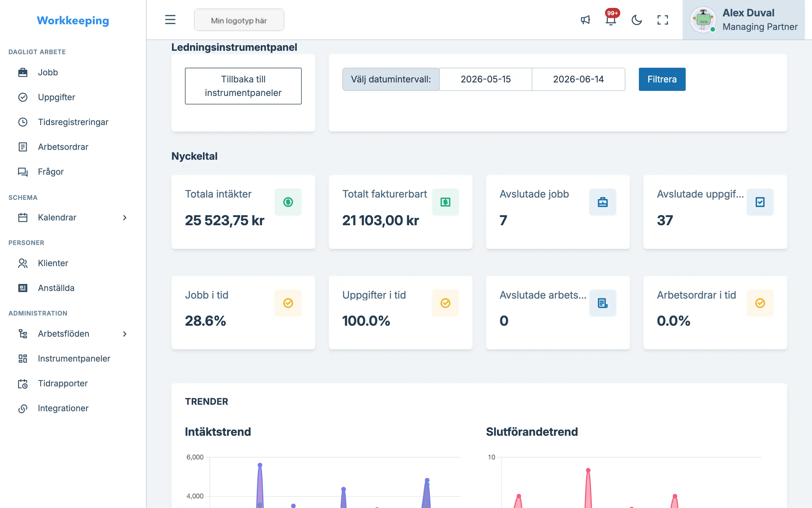Click the Tidsregistreringar clock icon

click(x=23, y=122)
